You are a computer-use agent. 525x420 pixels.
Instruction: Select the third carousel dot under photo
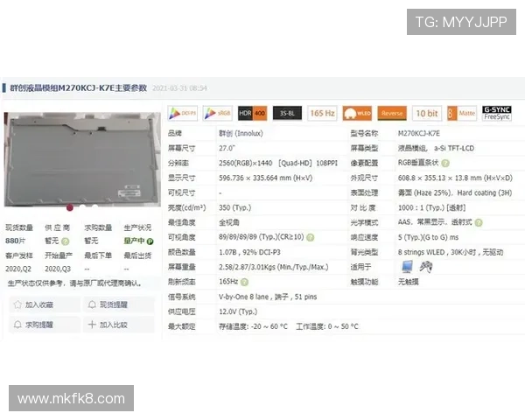94,207
